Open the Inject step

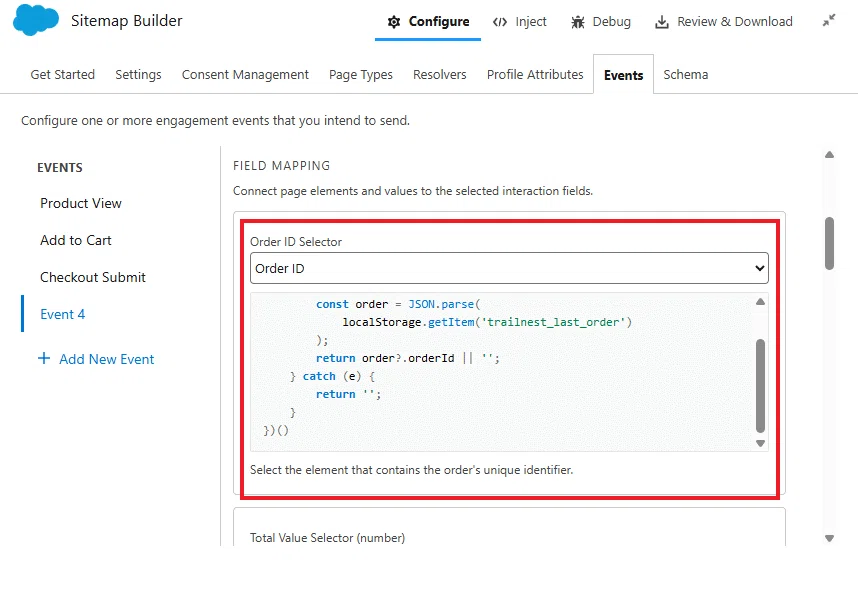[x=519, y=22]
